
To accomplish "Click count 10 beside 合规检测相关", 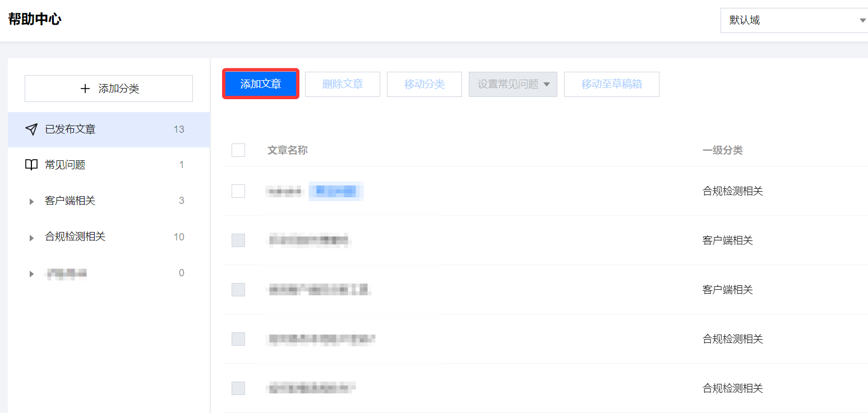I will click(x=179, y=237).
